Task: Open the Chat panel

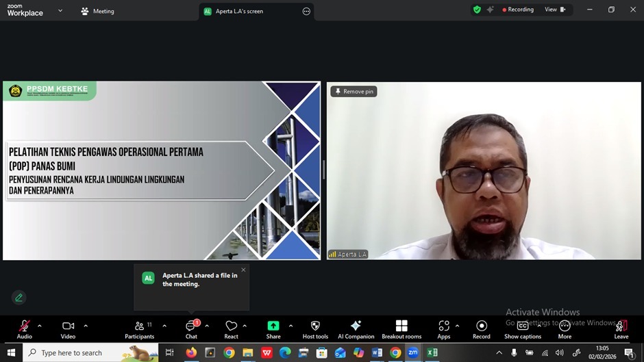Action: pos(191,328)
